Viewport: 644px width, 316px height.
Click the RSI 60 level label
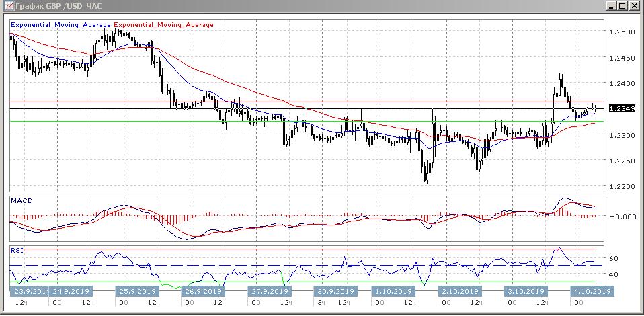coord(614,258)
